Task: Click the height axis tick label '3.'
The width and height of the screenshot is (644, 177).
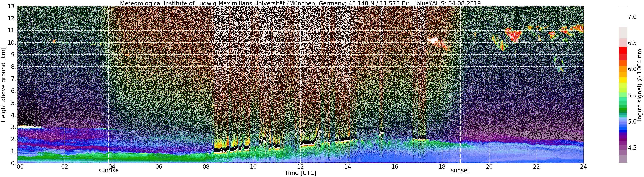Action: point(14,127)
